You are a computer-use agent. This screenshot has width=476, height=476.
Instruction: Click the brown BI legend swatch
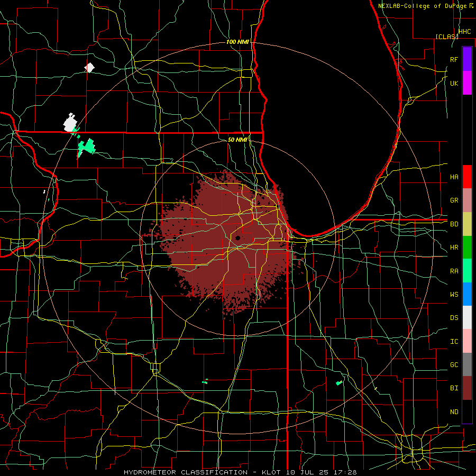click(x=467, y=388)
